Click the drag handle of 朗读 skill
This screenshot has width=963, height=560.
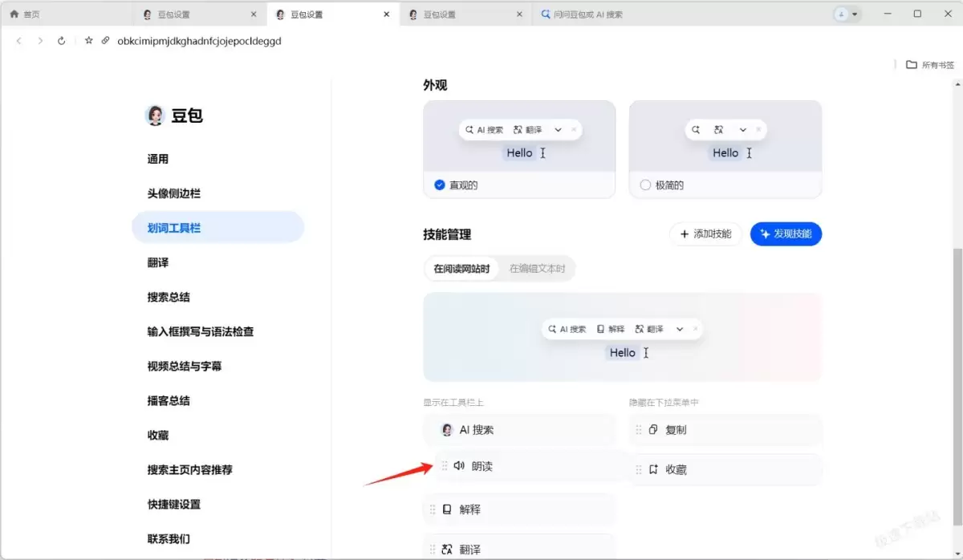(x=445, y=466)
